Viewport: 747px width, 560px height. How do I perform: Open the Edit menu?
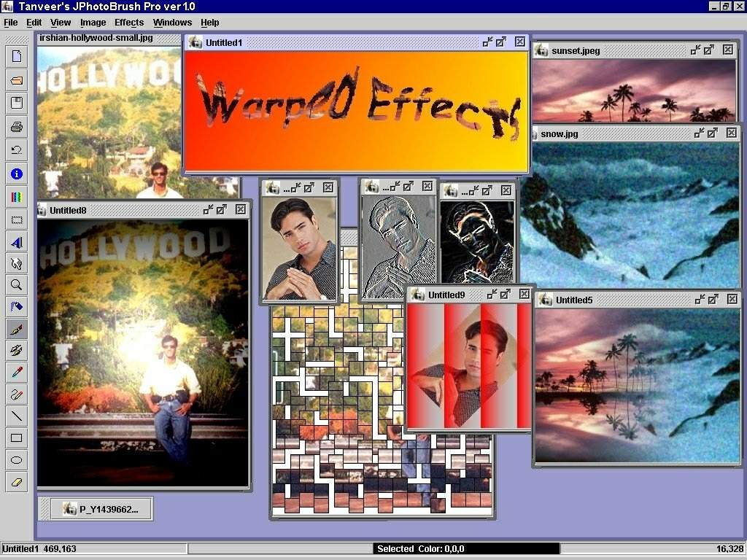tap(34, 23)
